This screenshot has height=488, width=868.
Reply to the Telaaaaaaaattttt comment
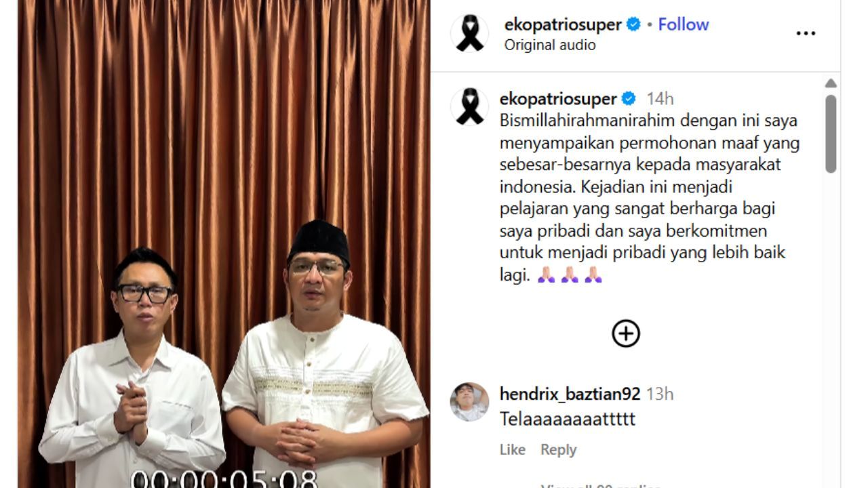tap(558, 449)
